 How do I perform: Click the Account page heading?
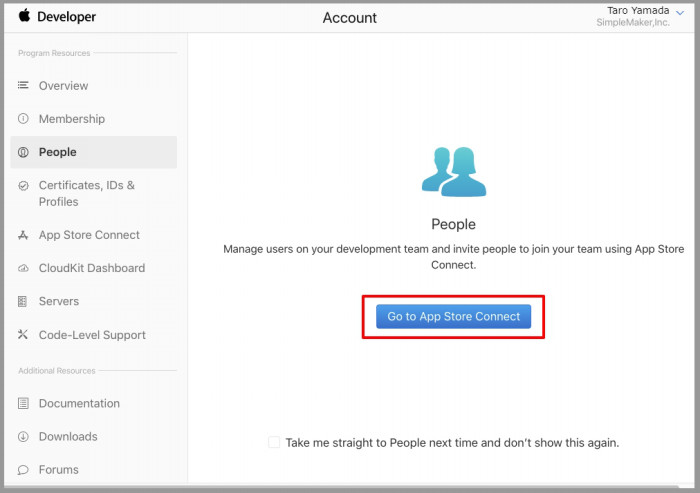click(x=350, y=18)
